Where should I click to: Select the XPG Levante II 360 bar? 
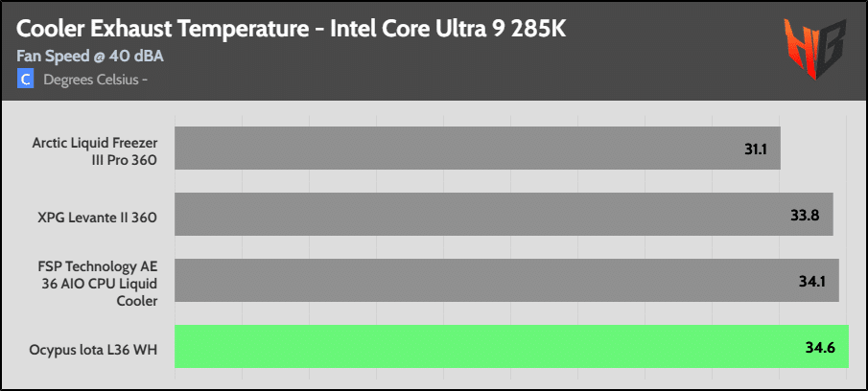click(504, 214)
